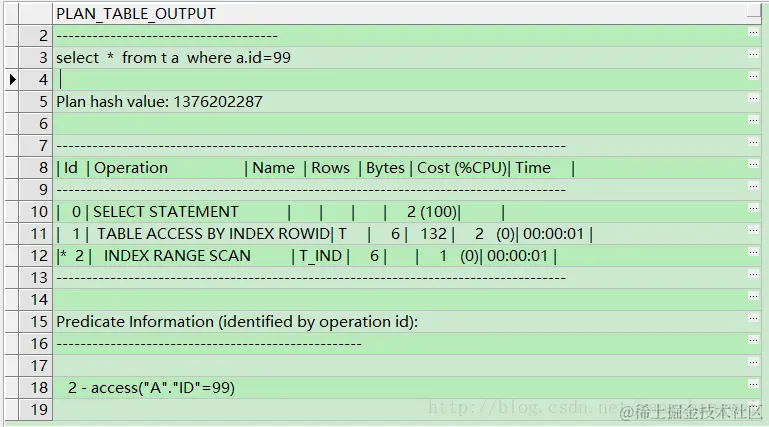This screenshot has height=427, width=769.
Task: Open the ellipsis button on row 13
Action: tap(754, 275)
